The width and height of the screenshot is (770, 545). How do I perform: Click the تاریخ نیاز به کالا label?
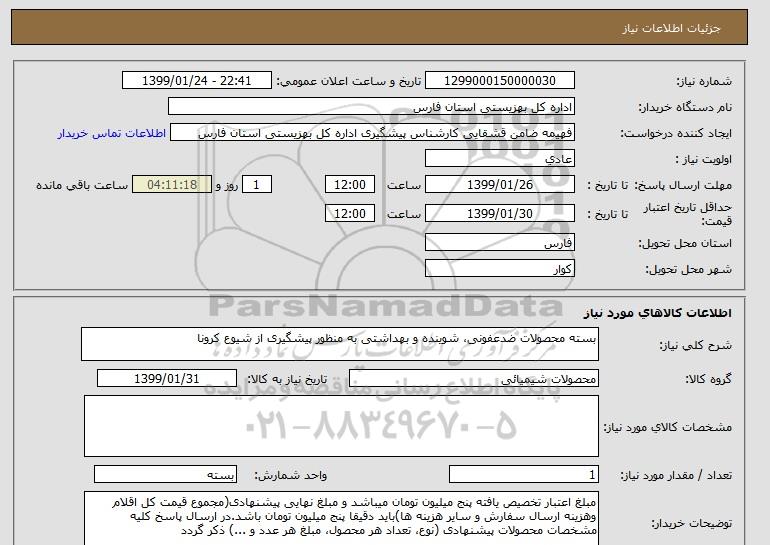click(x=287, y=379)
